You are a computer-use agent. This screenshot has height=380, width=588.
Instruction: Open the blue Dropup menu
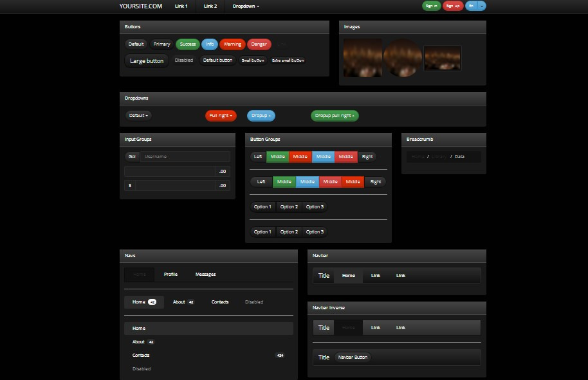261,116
